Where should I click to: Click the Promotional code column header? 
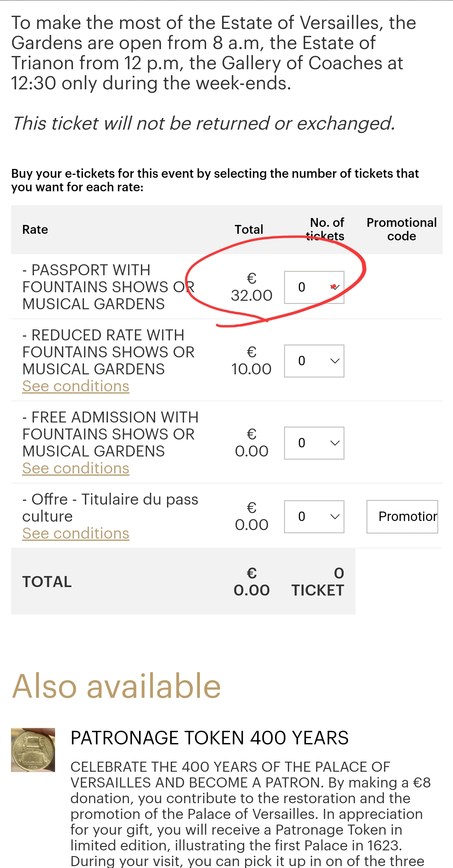pos(401,229)
